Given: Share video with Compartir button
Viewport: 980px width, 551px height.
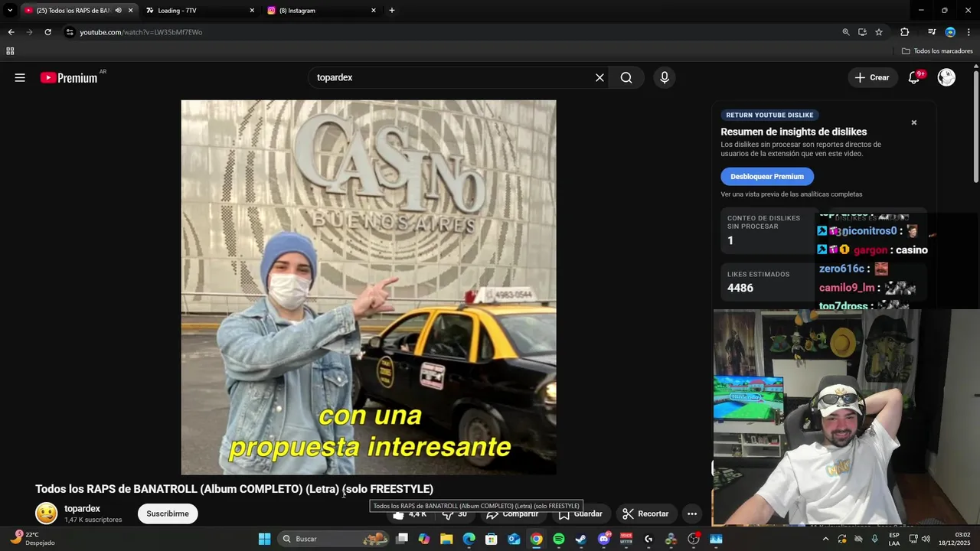Looking at the screenshot, I should click(512, 514).
